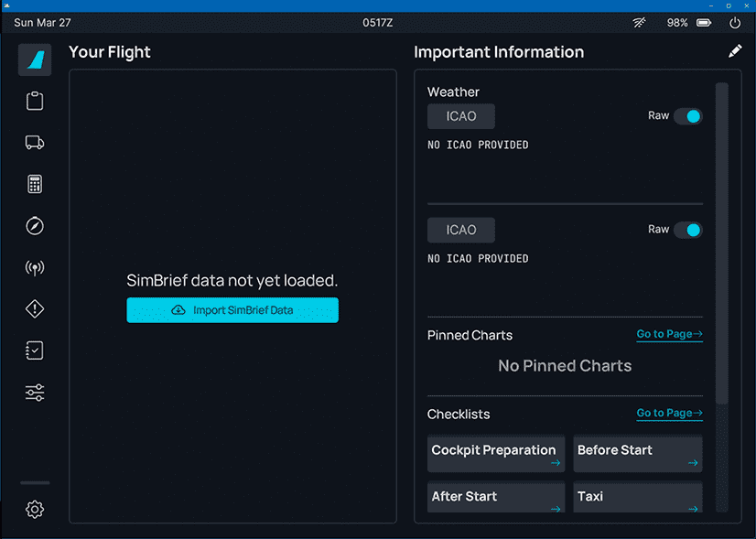The height and width of the screenshot is (539, 756).
Task: Open the ATC radio tower page
Action: (x=35, y=268)
